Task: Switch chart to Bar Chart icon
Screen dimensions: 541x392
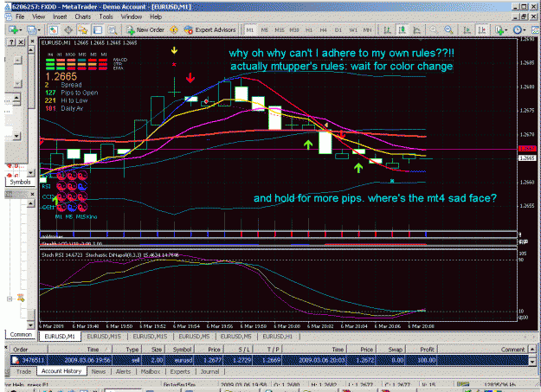Action: pyautogui.click(x=388, y=30)
